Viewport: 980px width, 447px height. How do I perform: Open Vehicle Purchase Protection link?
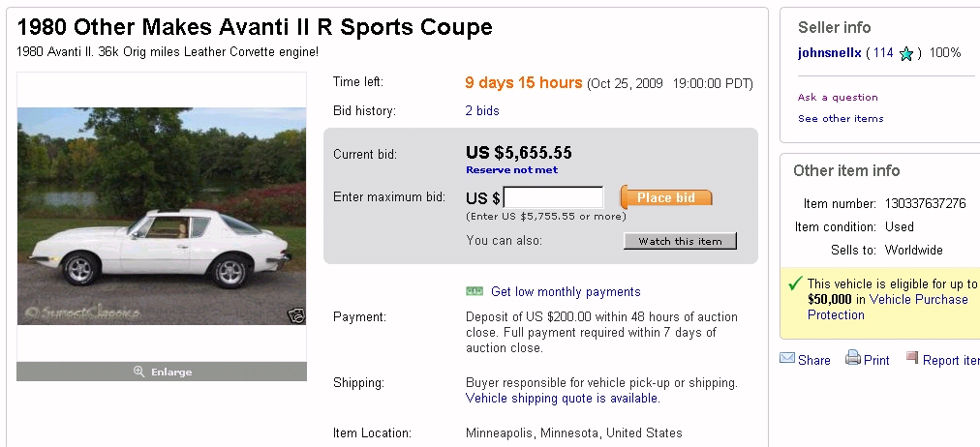coord(886,308)
